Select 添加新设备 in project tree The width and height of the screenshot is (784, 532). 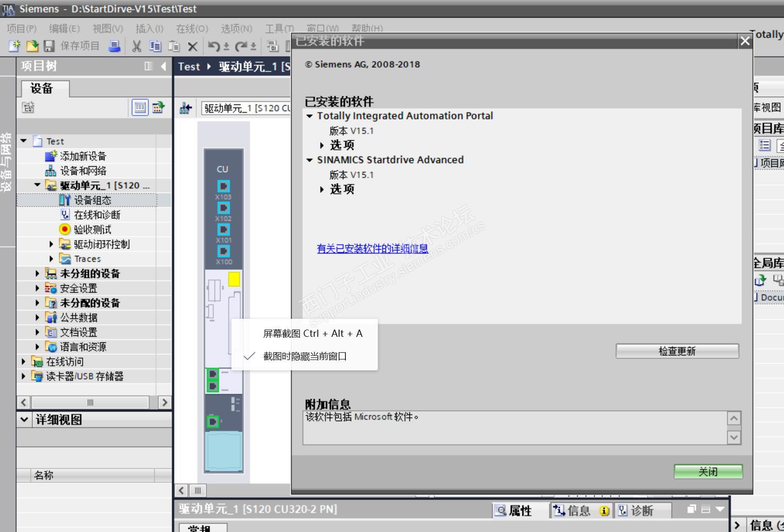click(83, 156)
